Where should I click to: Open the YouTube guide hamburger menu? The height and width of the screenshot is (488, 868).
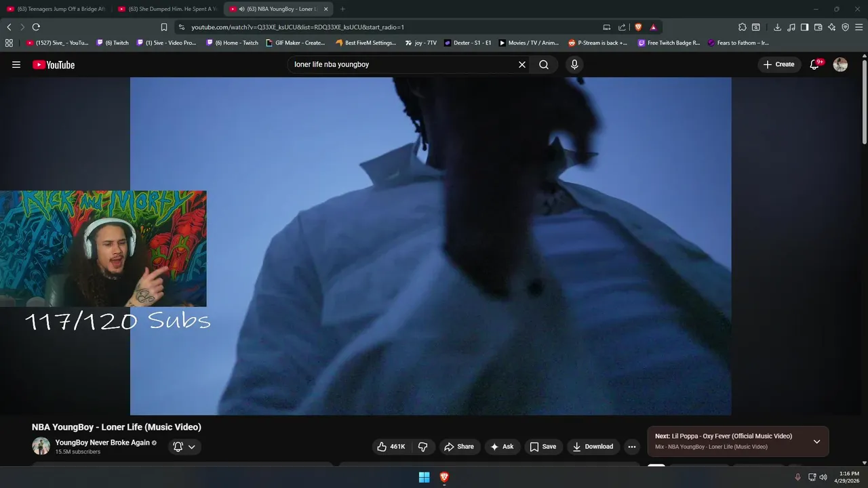(16, 64)
